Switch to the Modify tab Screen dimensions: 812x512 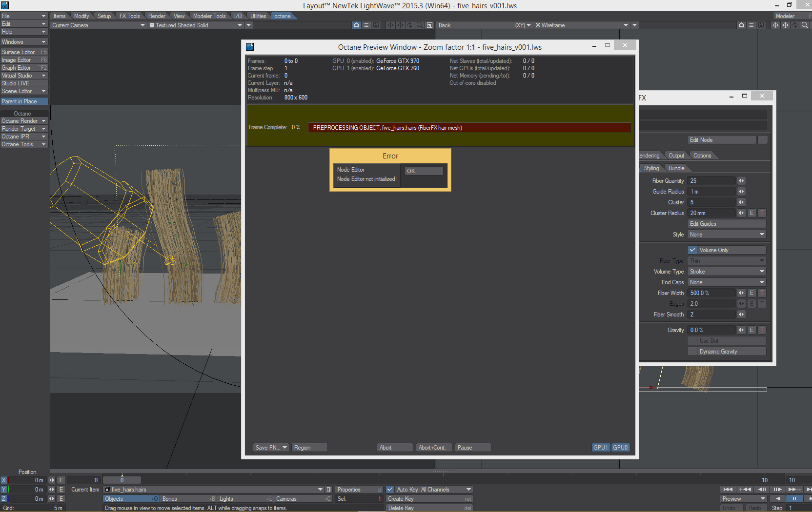tap(81, 16)
